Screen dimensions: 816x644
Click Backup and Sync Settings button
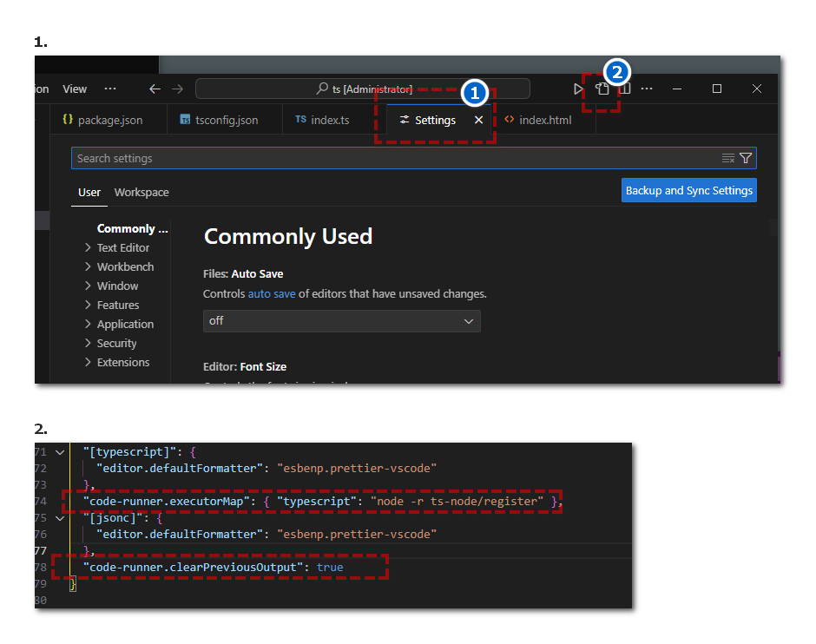click(688, 190)
